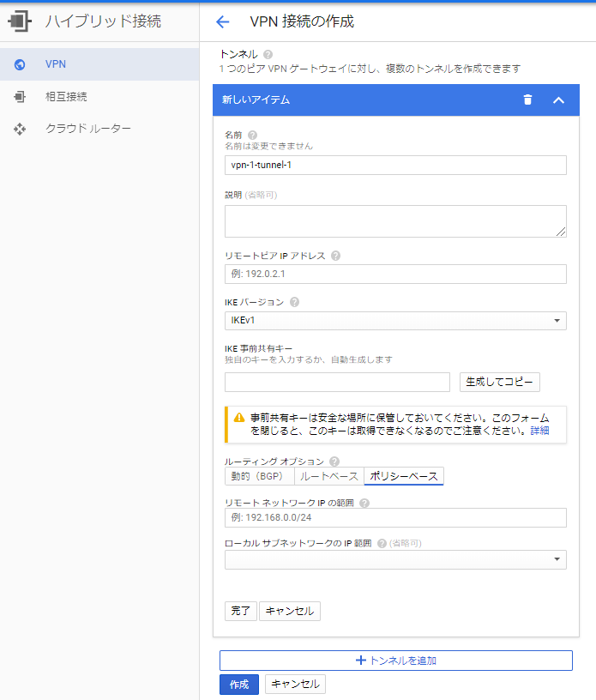Open クラウド ルーター from the sidebar
Image resolution: width=596 pixels, height=700 pixels.
(x=99, y=129)
